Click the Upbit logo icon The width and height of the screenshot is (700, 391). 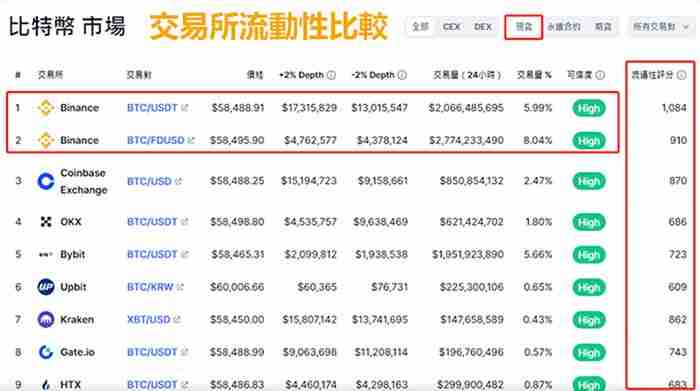click(46, 287)
